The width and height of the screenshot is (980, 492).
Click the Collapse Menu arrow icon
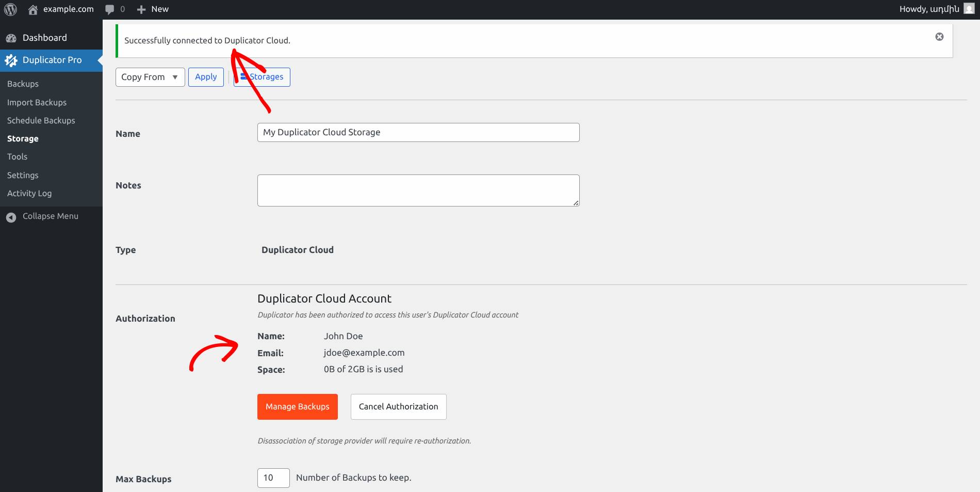(11, 217)
